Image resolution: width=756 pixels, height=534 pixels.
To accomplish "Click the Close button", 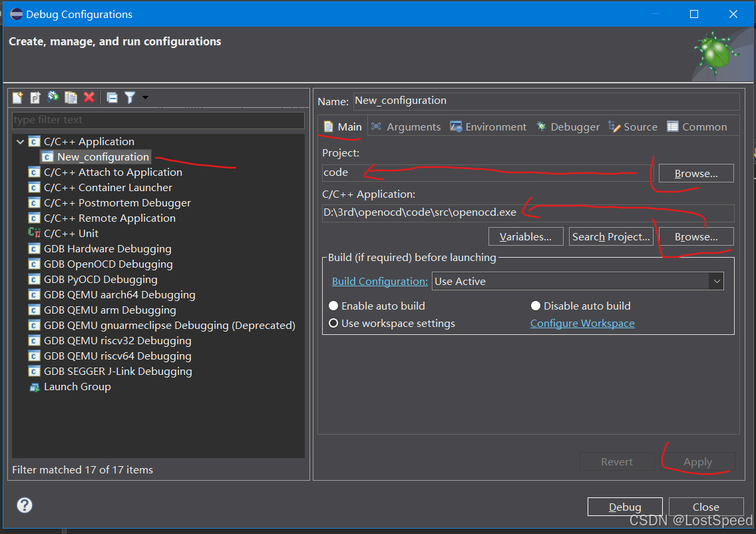I will 706,507.
